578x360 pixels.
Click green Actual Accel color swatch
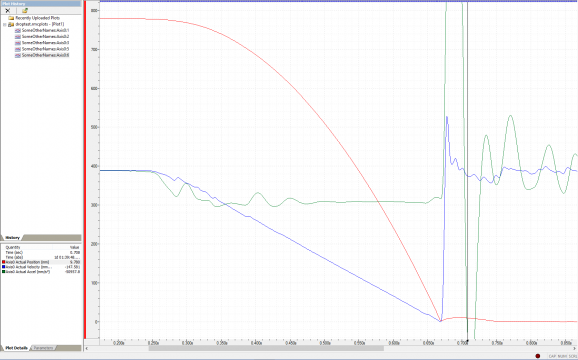pos(4,272)
